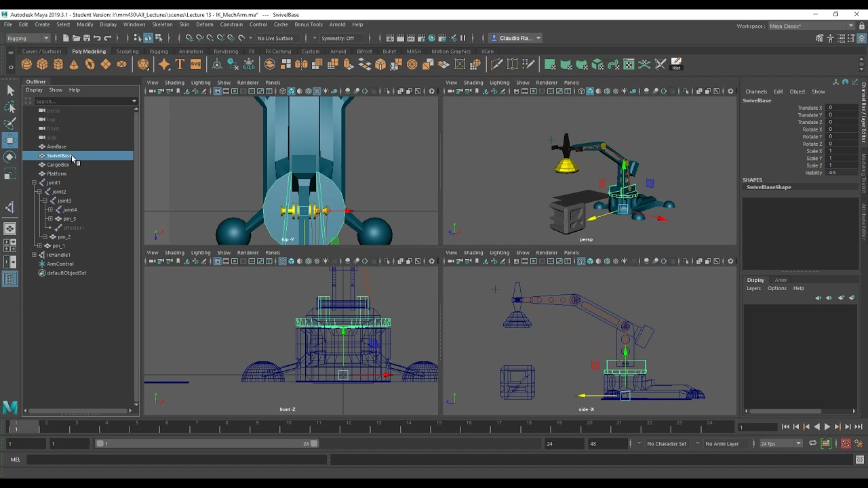This screenshot has width=868, height=488.
Task: Create polygon Type text with the T icon
Action: (180, 64)
